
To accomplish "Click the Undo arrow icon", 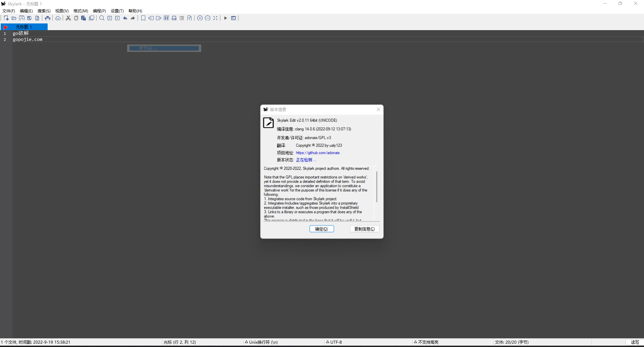I will (x=125, y=18).
